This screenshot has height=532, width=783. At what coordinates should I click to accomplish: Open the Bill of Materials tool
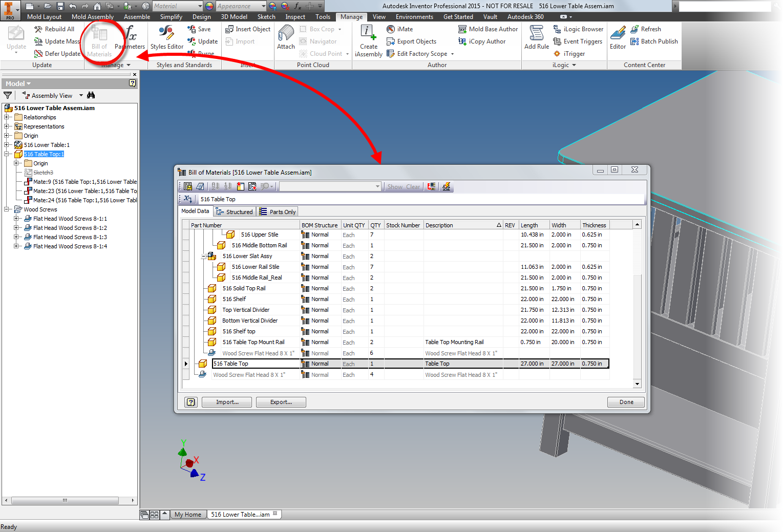pyautogui.click(x=99, y=42)
